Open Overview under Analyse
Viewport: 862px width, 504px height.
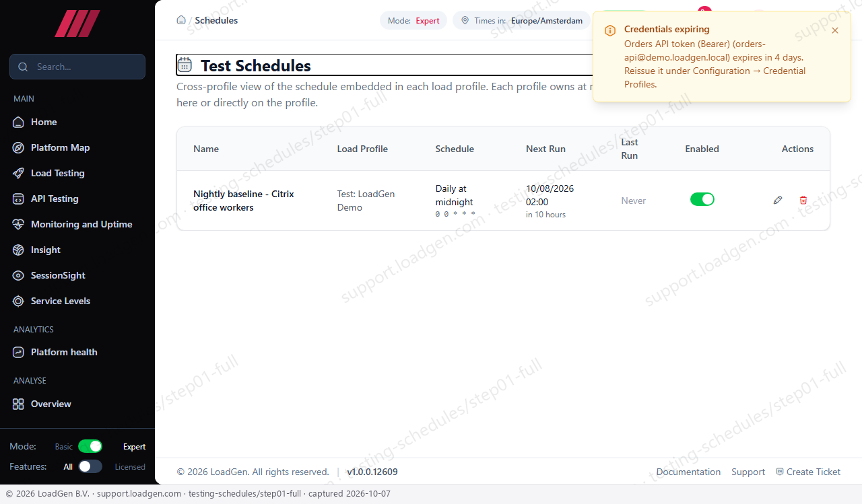pyautogui.click(x=77, y=404)
